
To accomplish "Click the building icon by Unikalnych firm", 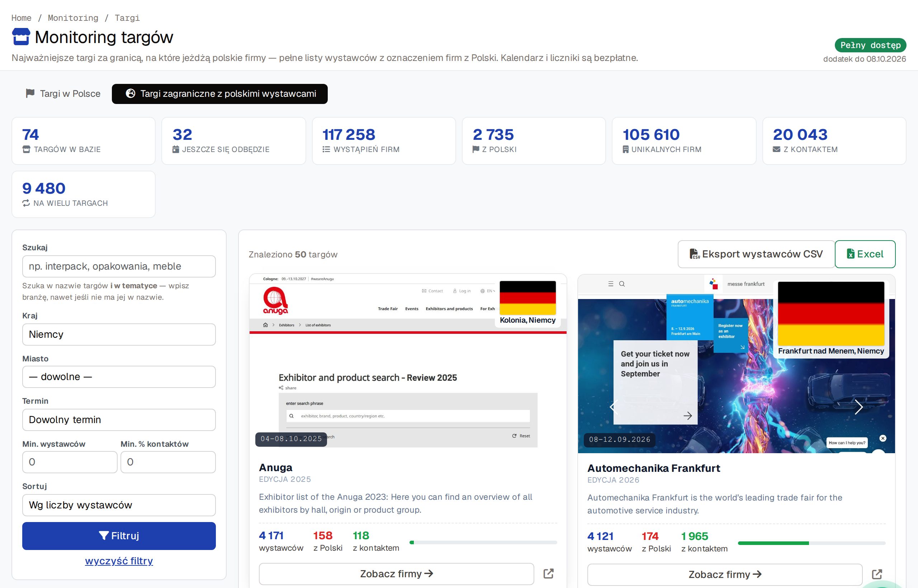I will click(625, 149).
